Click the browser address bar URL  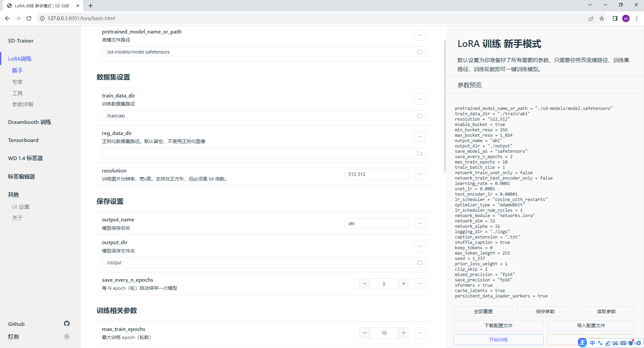point(82,18)
